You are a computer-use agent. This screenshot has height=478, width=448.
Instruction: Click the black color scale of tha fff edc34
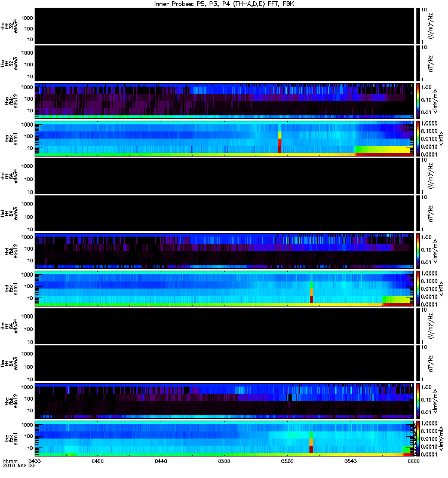point(418,26)
